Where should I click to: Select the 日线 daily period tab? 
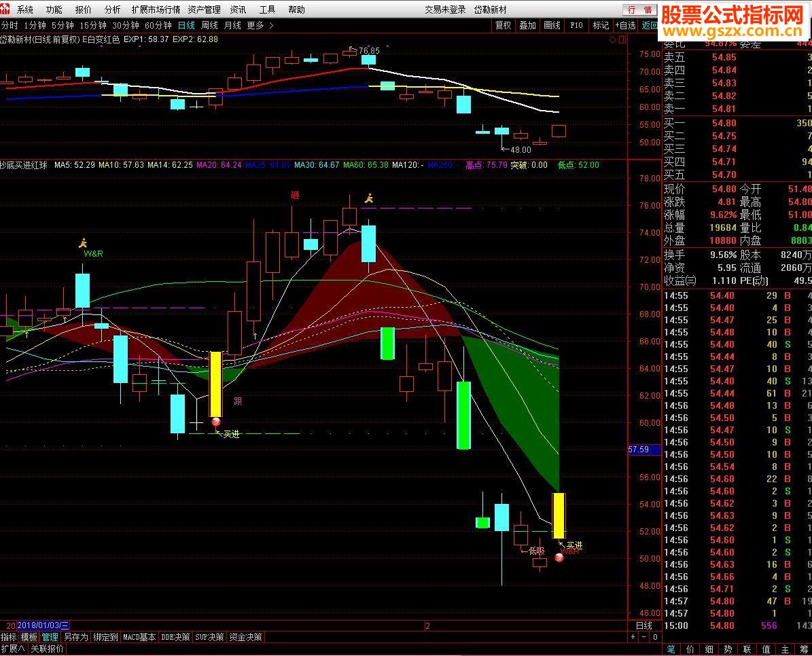point(186,25)
